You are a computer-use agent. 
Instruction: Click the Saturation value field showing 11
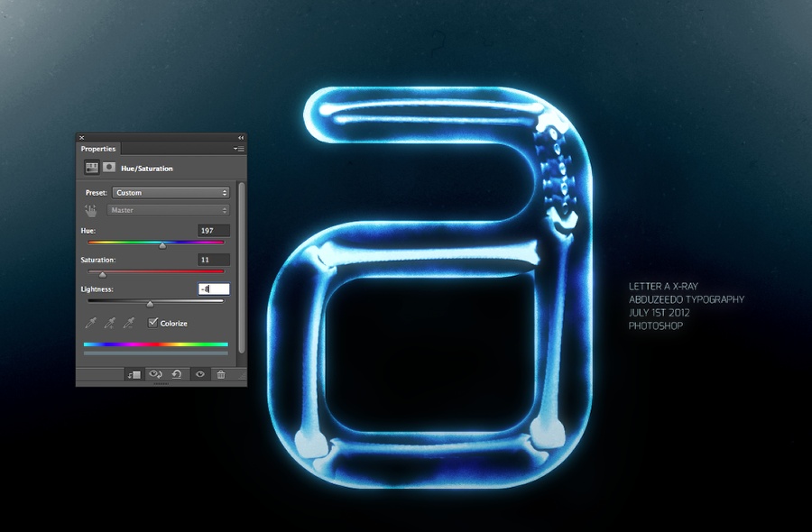pos(213,260)
